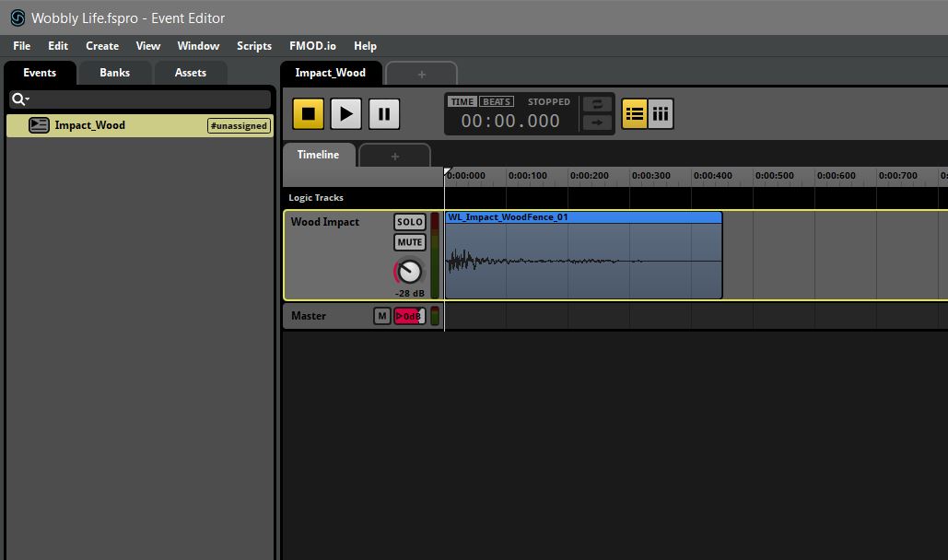Open the search filter dropdown

[20, 99]
